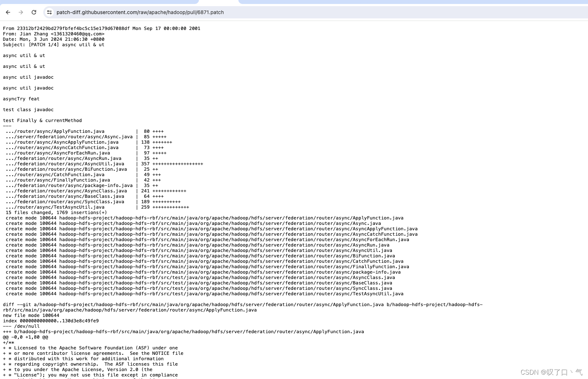588x379 pixels.
Task: Click 'create mode' line ending FinallyFunction.java
Action: pyautogui.click(x=207, y=267)
